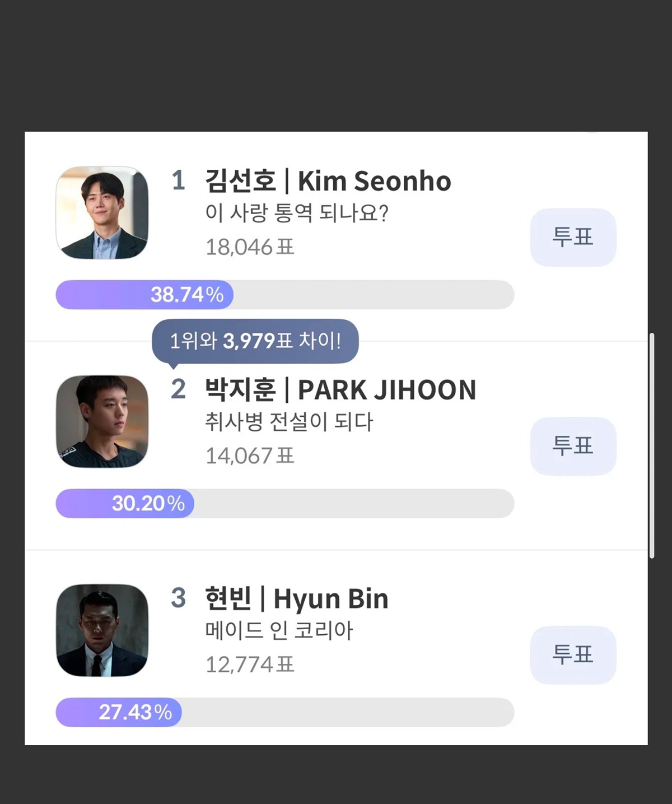Click the 18,046표 vote count
Viewport: 672px width, 804px height.
[250, 247]
